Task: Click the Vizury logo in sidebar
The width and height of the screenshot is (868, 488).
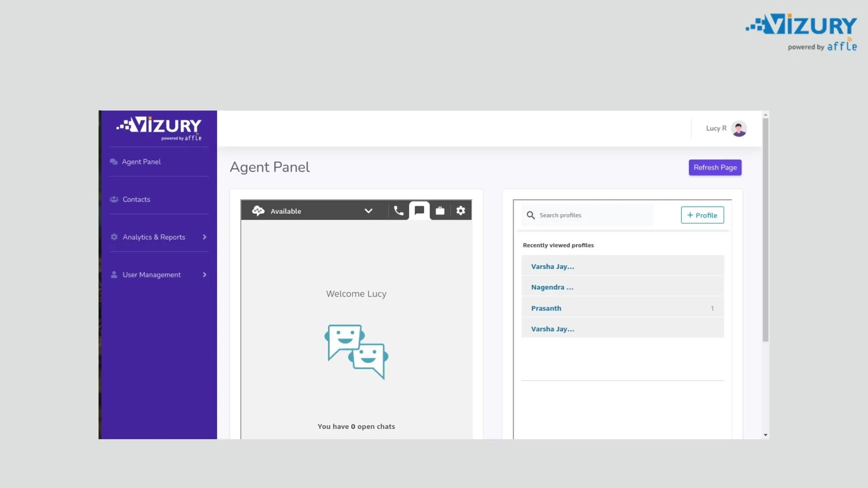Action: tap(159, 129)
